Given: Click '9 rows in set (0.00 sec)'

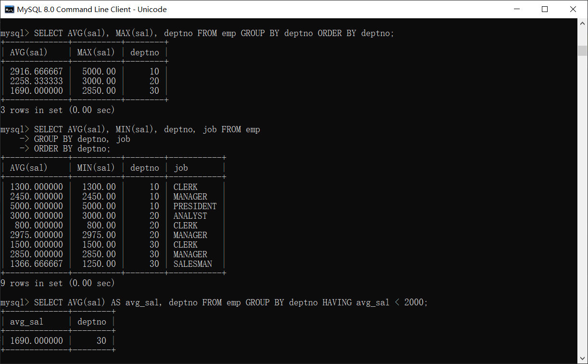Looking at the screenshot, I should point(58,283).
